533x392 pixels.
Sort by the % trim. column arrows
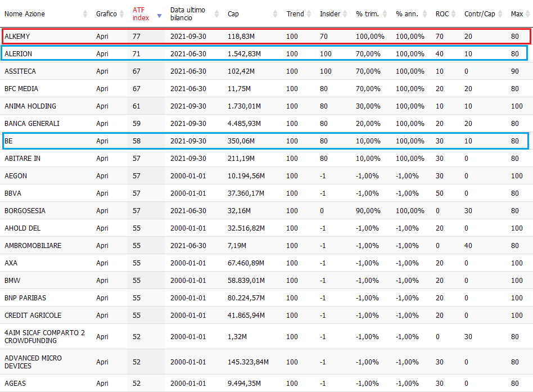(385, 14)
